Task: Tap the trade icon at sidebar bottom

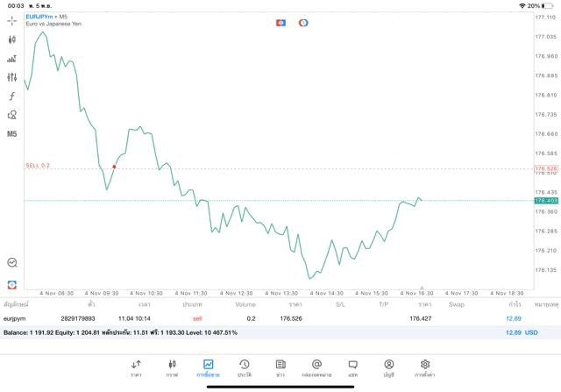Action: point(12,284)
